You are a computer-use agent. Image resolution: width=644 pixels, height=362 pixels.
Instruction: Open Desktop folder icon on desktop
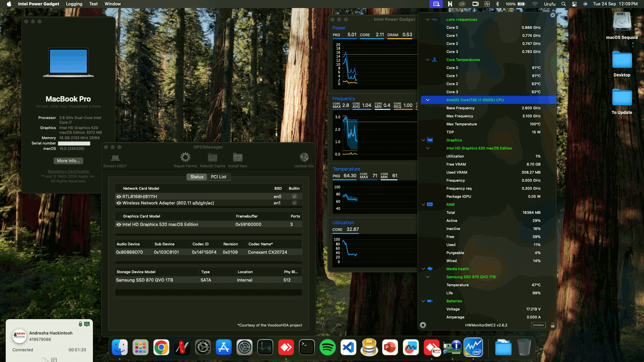click(x=622, y=60)
